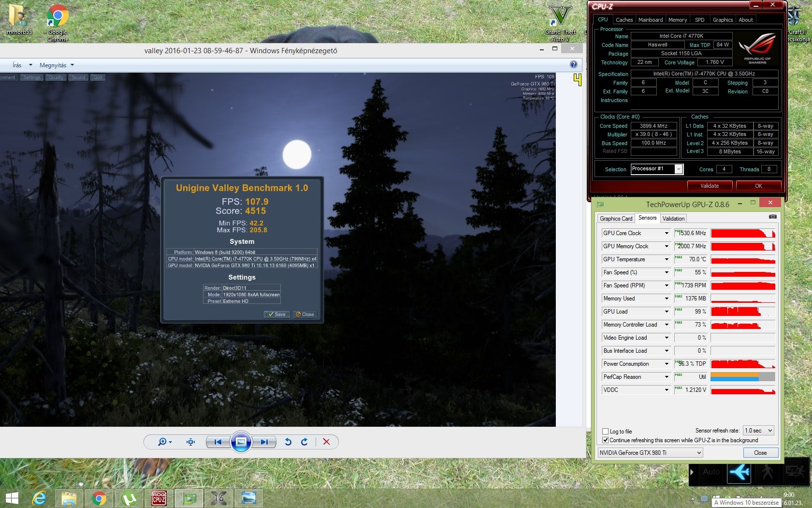Toggle Log to file checkbox

(605, 431)
